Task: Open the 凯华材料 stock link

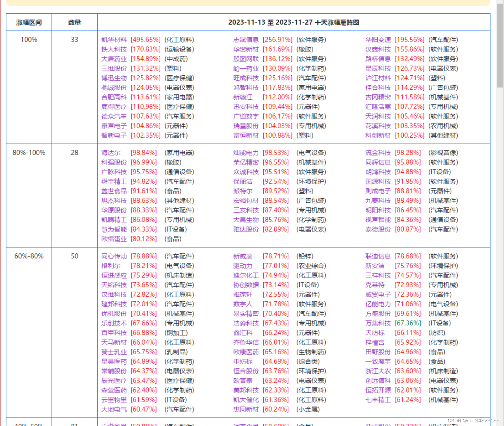Action: point(114,40)
